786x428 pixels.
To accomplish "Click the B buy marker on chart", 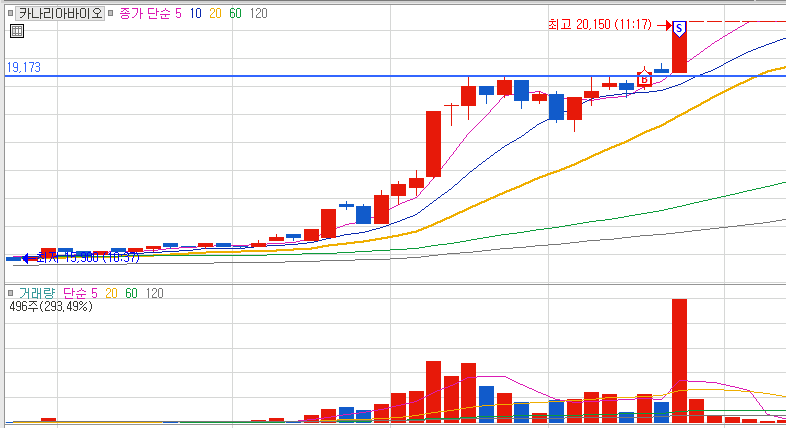I will click(644, 79).
